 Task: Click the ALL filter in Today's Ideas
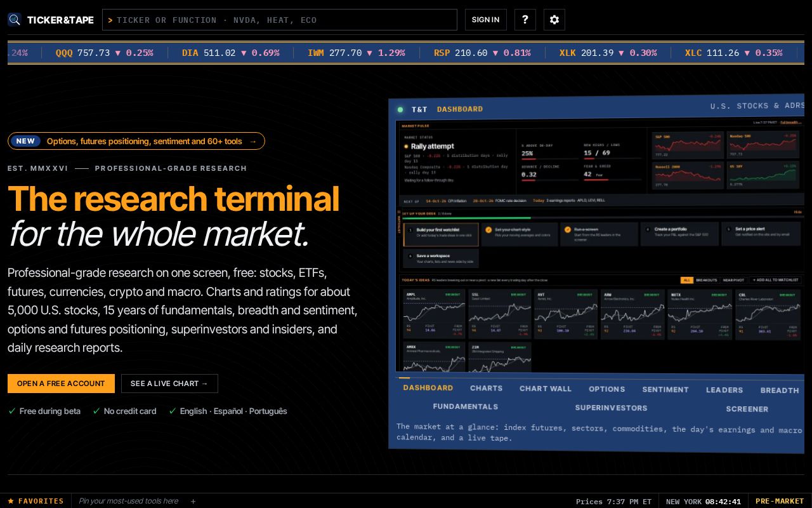(x=686, y=280)
